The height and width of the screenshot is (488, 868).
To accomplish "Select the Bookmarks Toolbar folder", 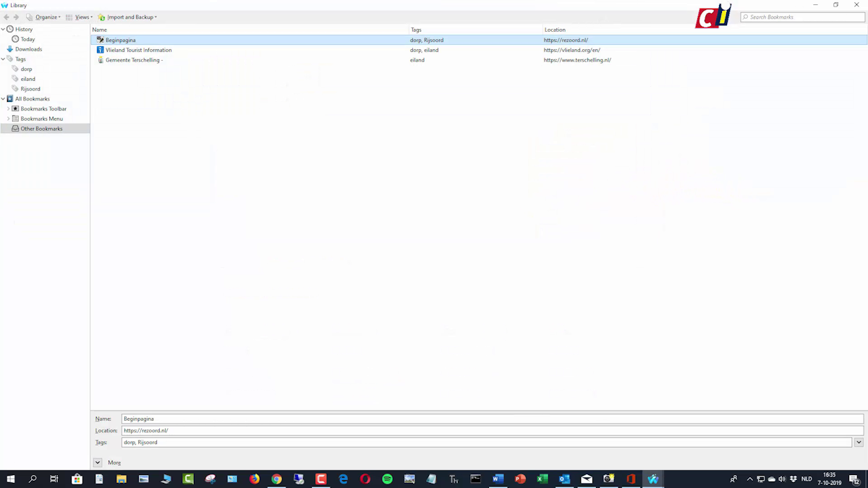I will [x=43, y=108].
